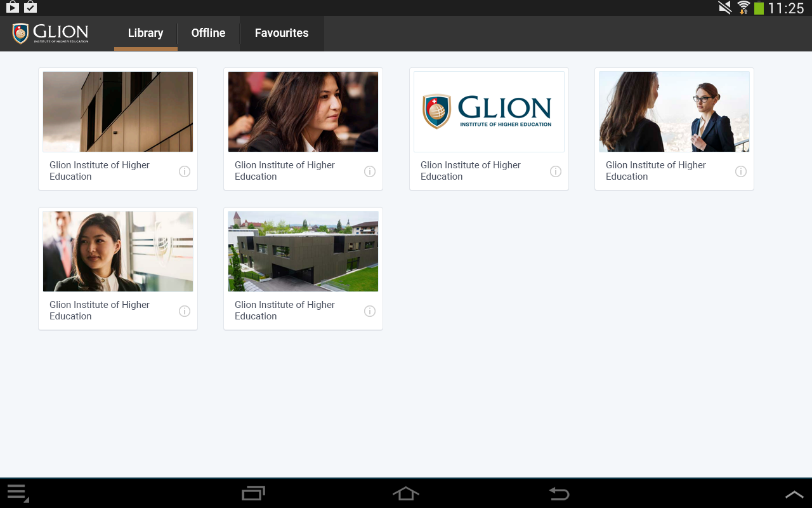Tap the Wi-Fi icon in status bar
This screenshot has width=812, height=508.
tap(743, 8)
